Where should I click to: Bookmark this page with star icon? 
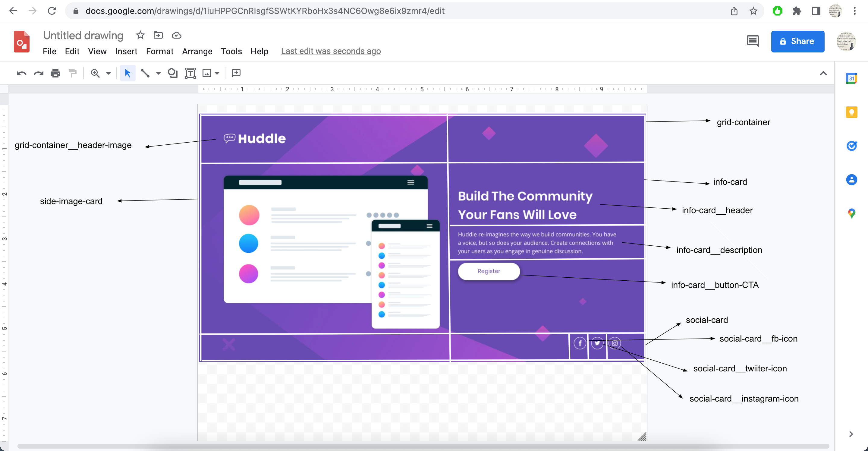pos(753,11)
